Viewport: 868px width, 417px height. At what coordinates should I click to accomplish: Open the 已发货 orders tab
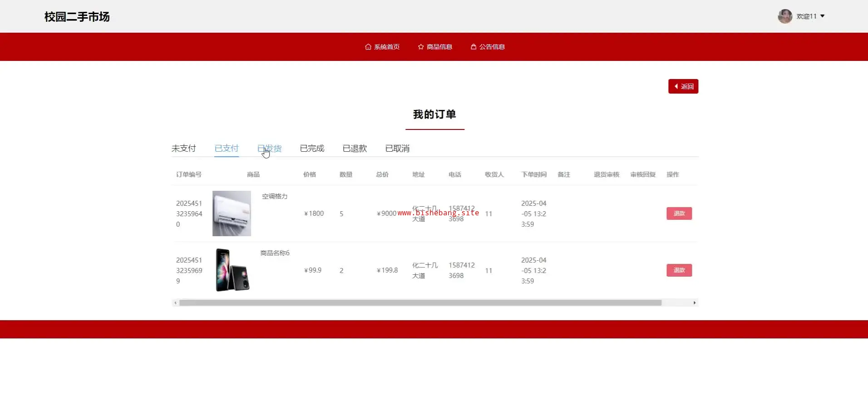click(269, 149)
